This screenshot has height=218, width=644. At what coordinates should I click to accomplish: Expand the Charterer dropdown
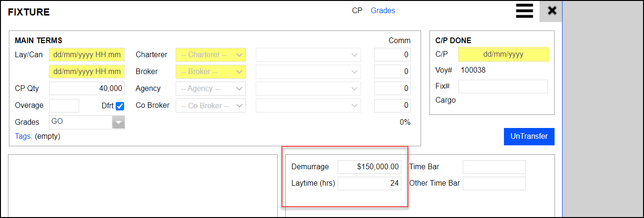click(211, 55)
